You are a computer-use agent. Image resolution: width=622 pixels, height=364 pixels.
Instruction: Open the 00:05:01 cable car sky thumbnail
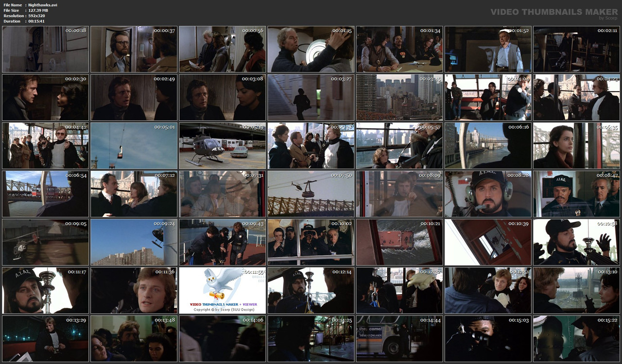coord(134,146)
